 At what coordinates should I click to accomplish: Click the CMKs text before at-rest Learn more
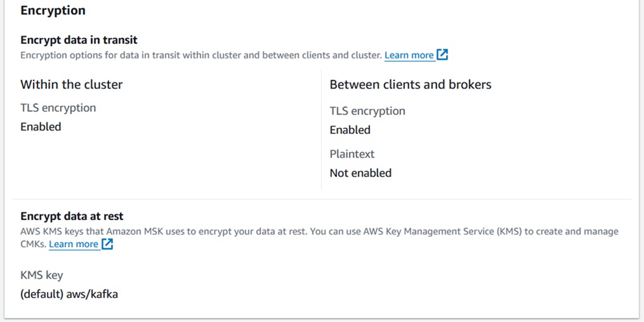pyautogui.click(x=33, y=244)
